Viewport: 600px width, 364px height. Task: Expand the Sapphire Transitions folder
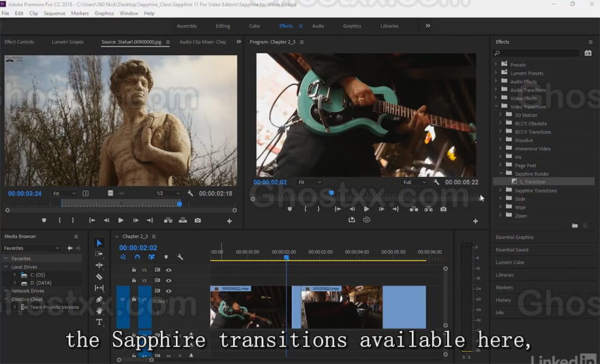[500, 190]
